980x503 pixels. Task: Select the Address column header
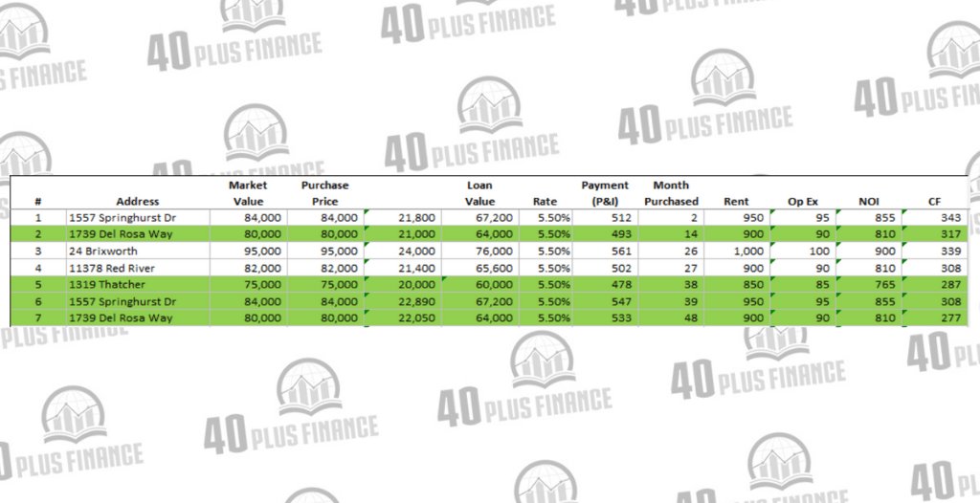click(138, 201)
